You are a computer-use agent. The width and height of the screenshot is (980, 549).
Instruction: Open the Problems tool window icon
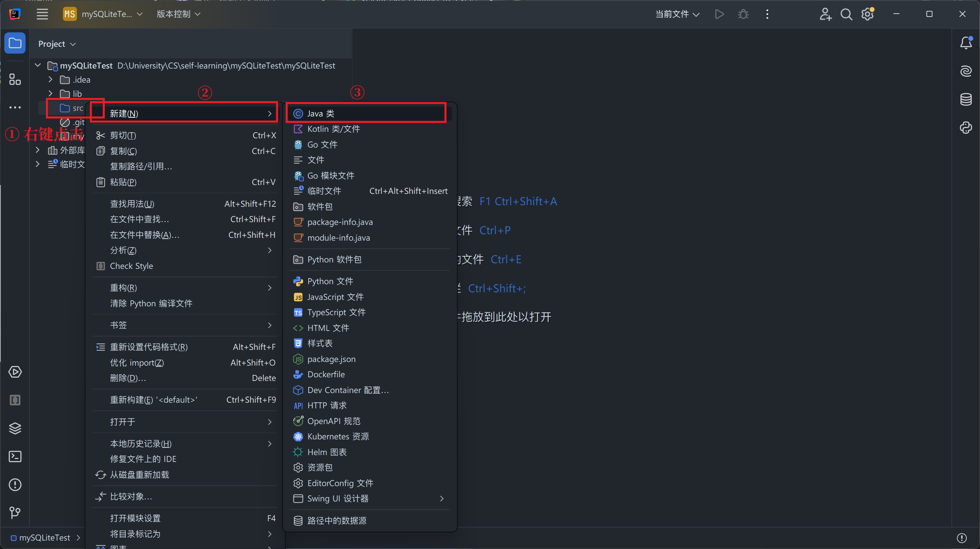[15, 485]
